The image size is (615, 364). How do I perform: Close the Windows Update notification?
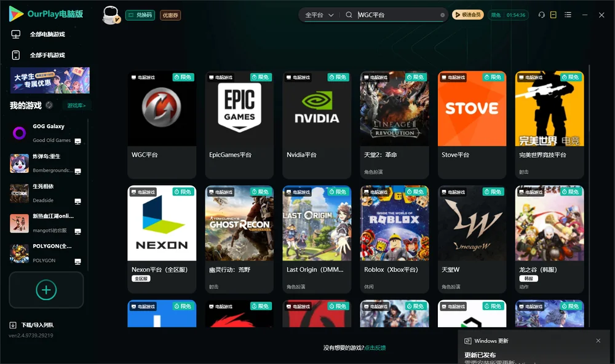point(598,341)
